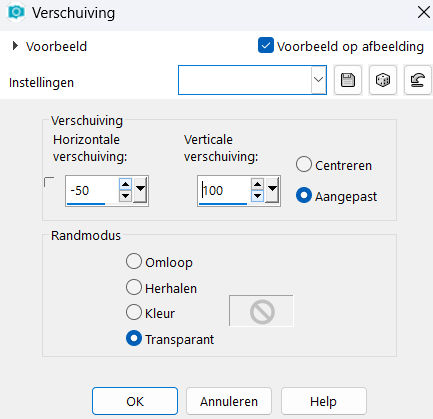Click the randomize parameters dice icon

(383, 80)
